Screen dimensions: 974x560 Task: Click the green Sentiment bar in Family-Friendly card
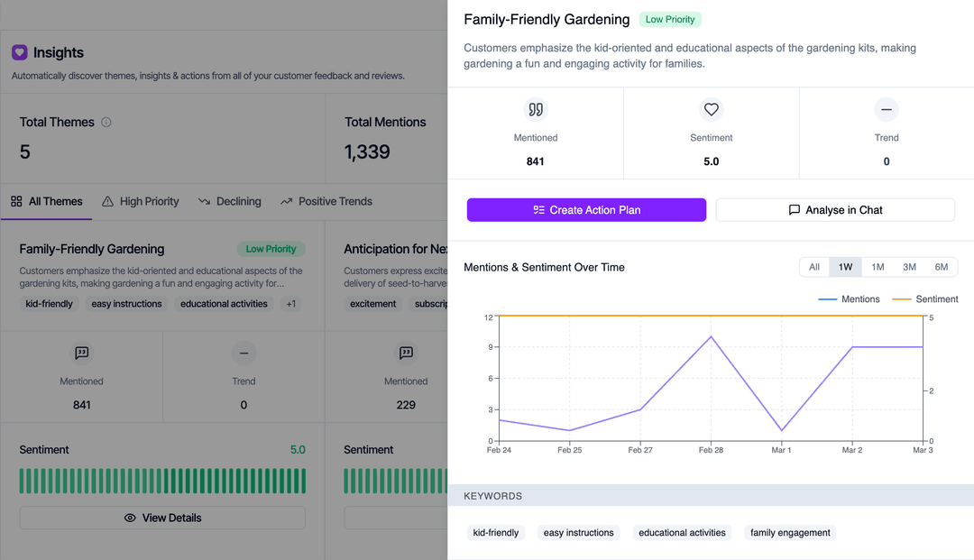(162, 480)
